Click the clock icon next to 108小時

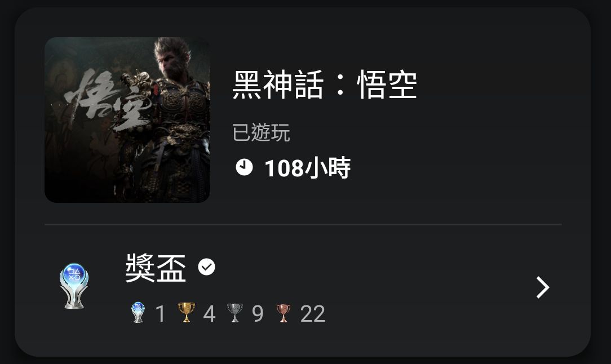[x=244, y=167]
